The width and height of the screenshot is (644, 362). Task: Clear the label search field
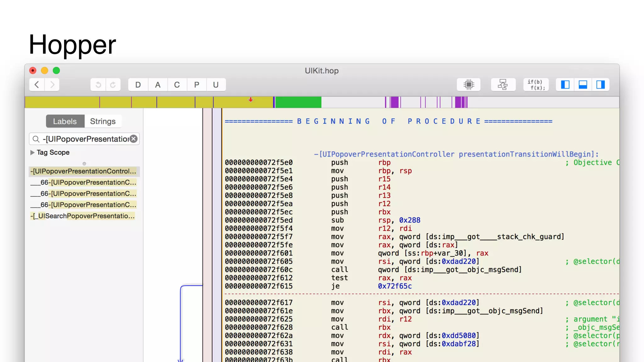click(134, 139)
